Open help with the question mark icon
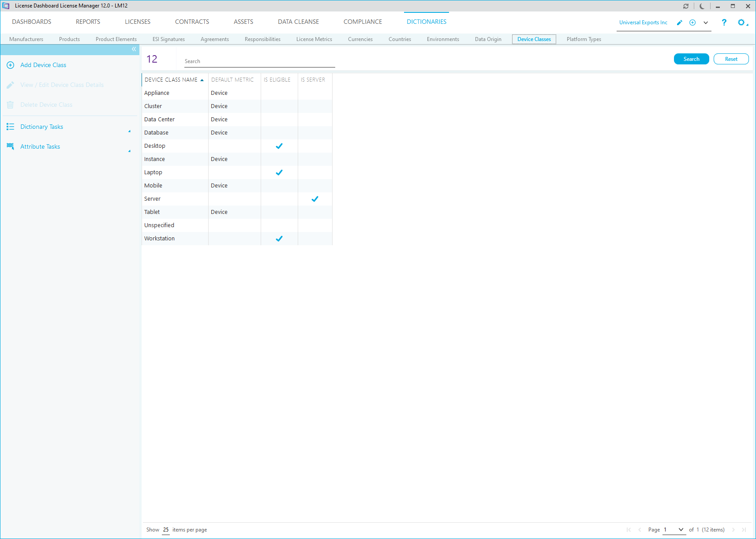The width and height of the screenshot is (756, 539). click(x=724, y=22)
